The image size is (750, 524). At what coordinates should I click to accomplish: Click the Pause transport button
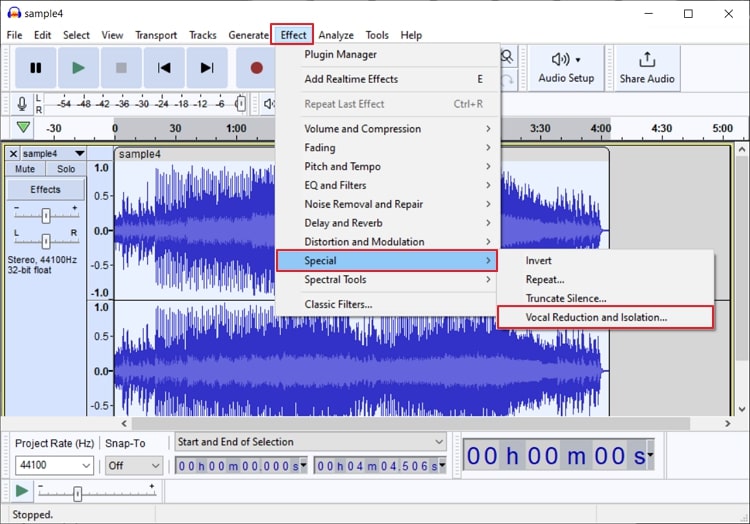pyautogui.click(x=36, y=68)
